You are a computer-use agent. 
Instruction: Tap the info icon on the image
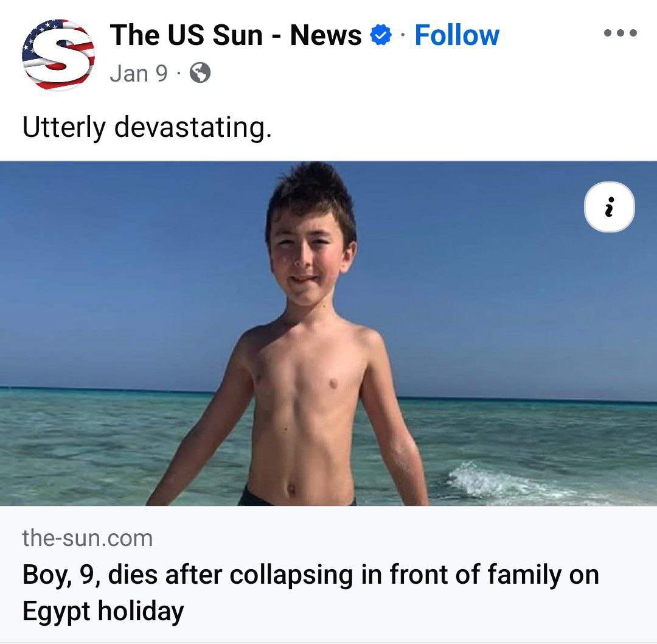609,207
